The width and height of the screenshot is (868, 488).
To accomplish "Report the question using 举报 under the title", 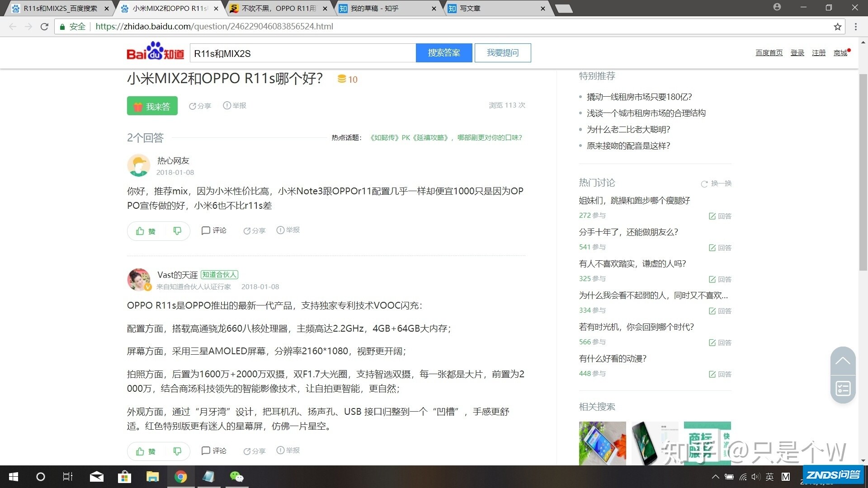I will pyautogui.click(x=235, y=105).
